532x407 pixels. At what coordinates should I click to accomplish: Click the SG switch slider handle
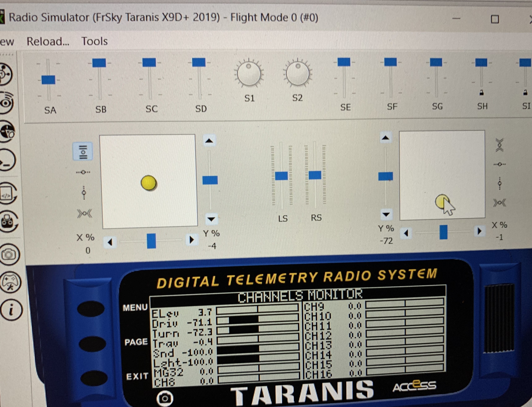tap(436, 62)
